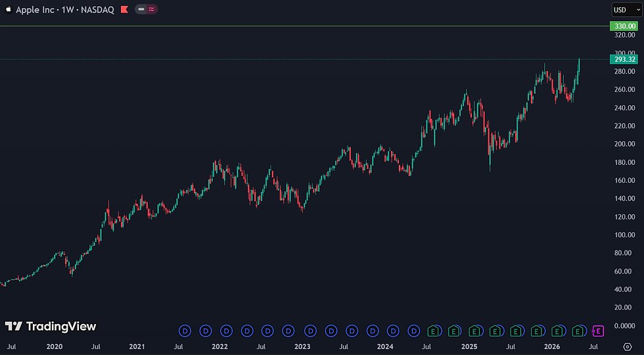Click the Apple logo beside the symbol name
This screenshot has width=644, height=355.
tap(8, 9)
